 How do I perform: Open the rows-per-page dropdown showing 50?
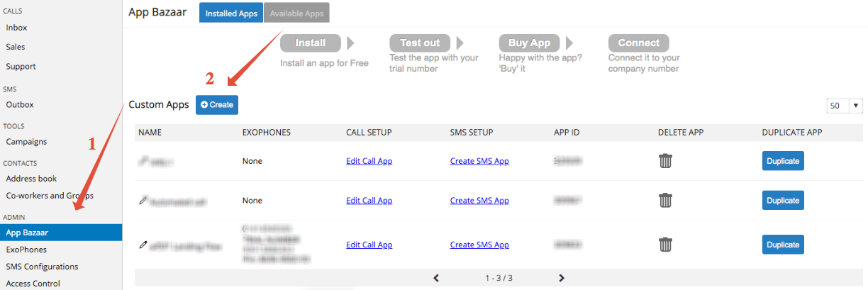(x=845, y=106)
